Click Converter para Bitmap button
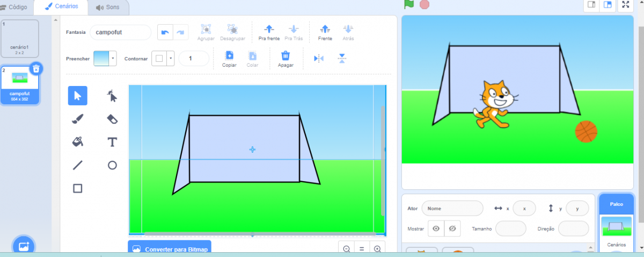The image size is (644, 257). tap(170, 249)
